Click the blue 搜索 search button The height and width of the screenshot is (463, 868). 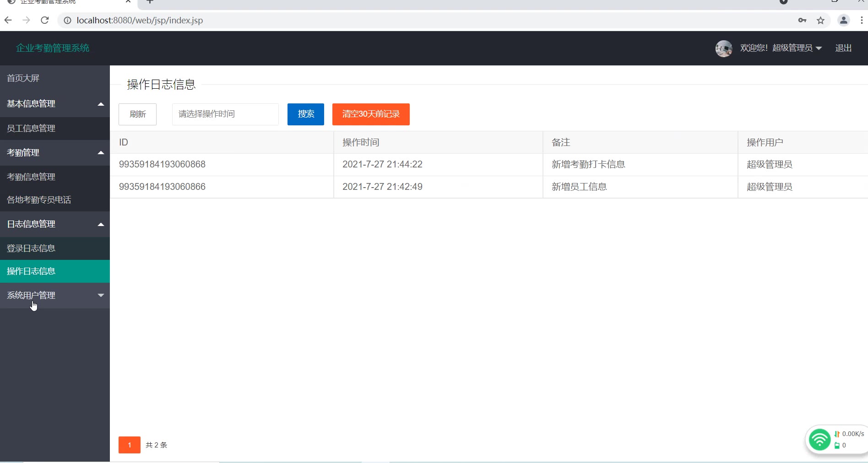306,114
